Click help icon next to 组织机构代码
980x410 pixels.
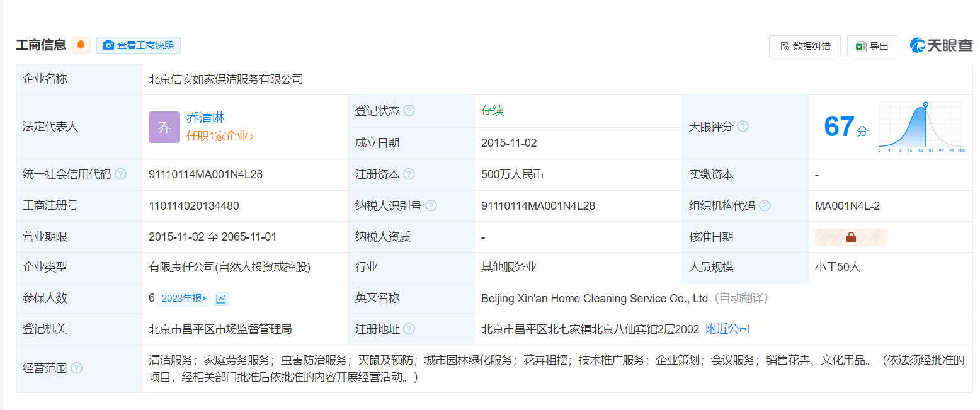click(x=765, y=205)
